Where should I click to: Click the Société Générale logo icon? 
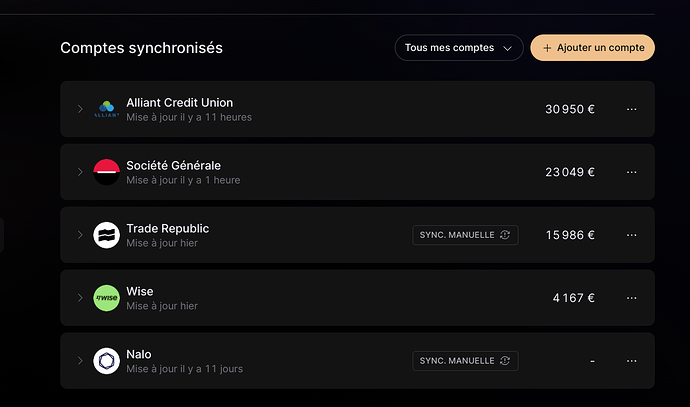pos(106,172)
